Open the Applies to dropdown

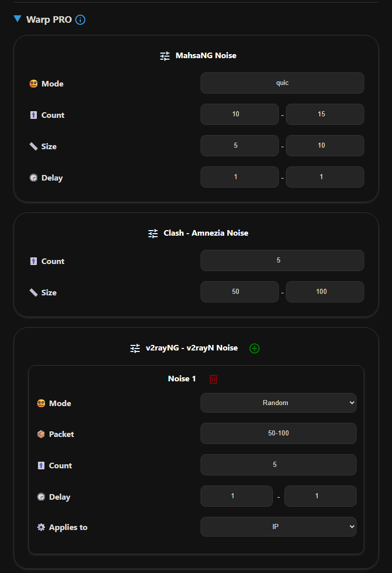click(278, 526)
